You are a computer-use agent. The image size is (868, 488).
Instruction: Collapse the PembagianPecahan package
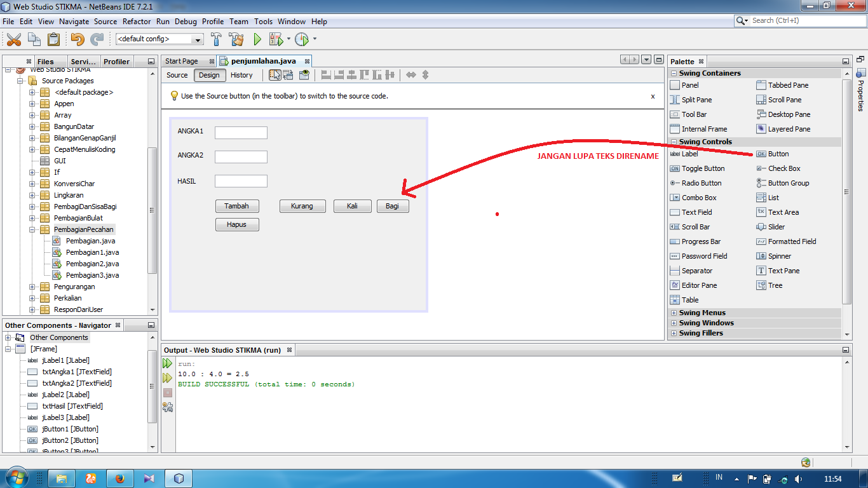[x=32, y=229]
